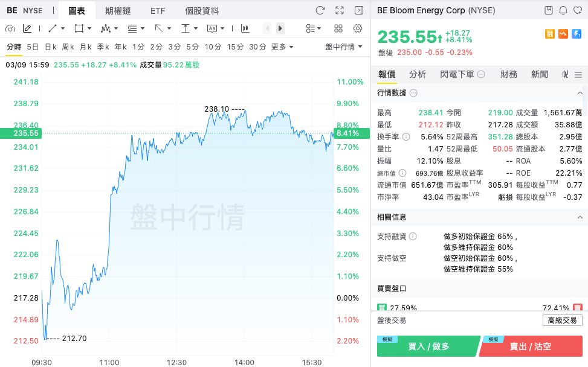Click the 買入 / 做多 button
588x367 pixels.
coord(428,346)
